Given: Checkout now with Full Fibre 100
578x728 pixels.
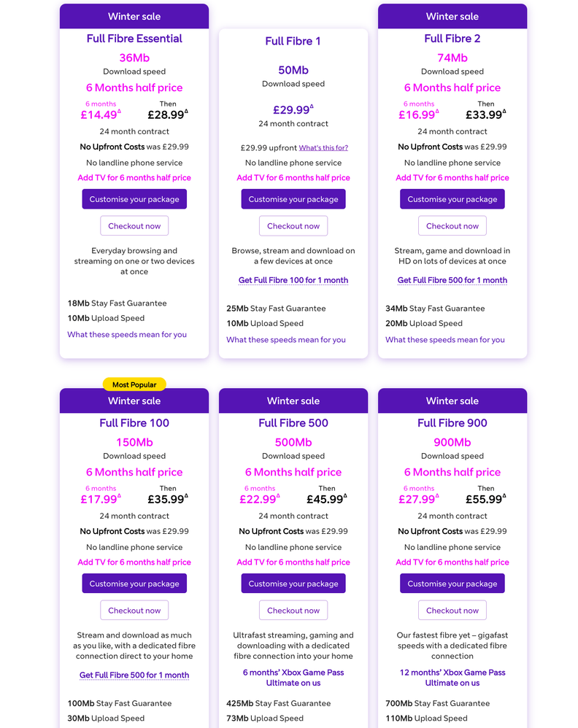Looking at the screenshot, I should (x=134, y=611).
